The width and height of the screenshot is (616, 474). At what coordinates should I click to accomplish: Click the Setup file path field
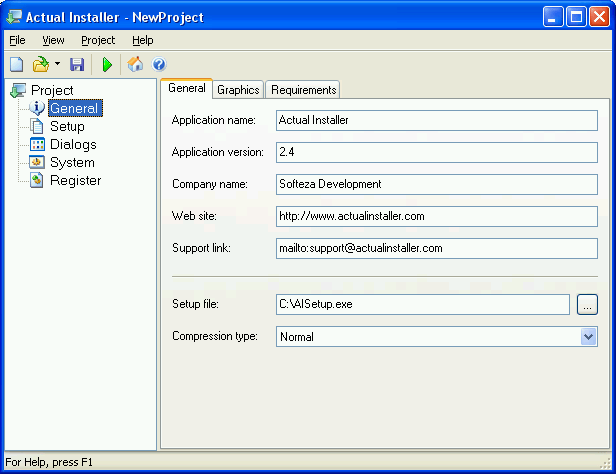[423, 304]
